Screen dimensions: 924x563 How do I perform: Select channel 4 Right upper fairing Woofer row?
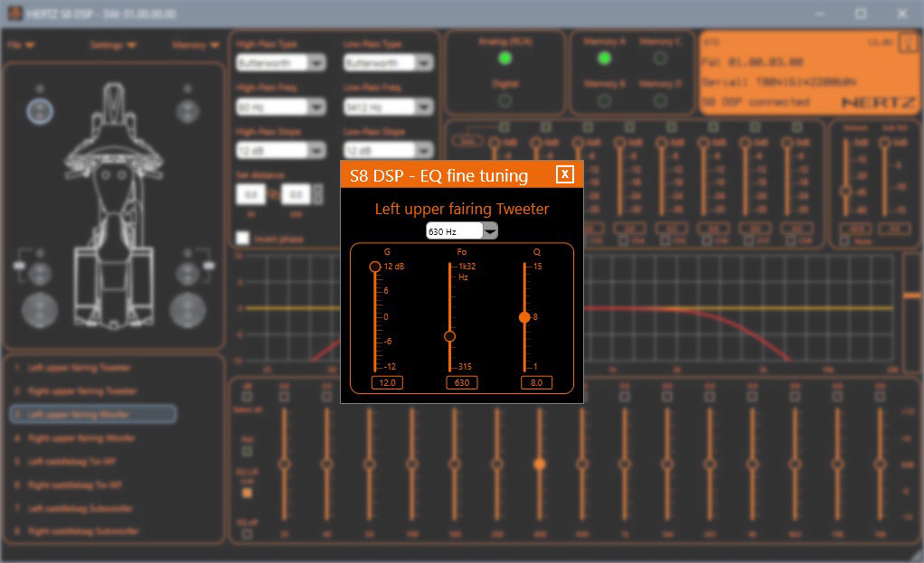click(93, 437)
